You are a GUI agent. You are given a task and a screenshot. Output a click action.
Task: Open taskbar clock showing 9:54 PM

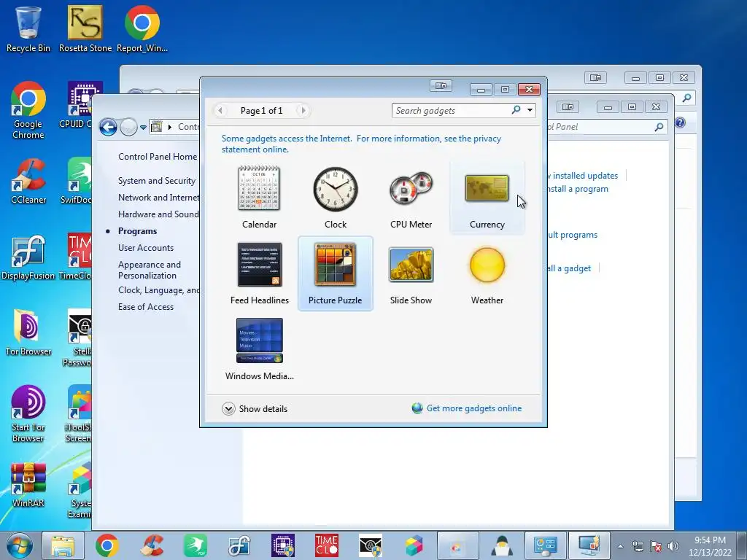(x=710, y=546)
